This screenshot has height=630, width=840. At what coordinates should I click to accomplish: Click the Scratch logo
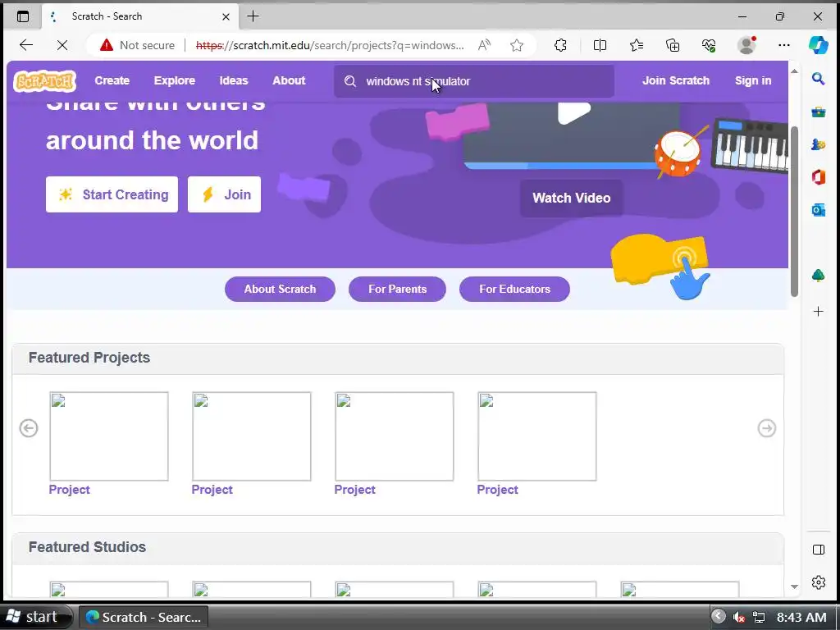[45, 81]
